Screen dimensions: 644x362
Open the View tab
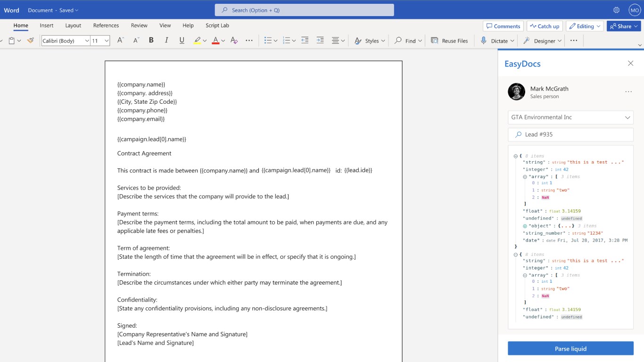point(165,25)
